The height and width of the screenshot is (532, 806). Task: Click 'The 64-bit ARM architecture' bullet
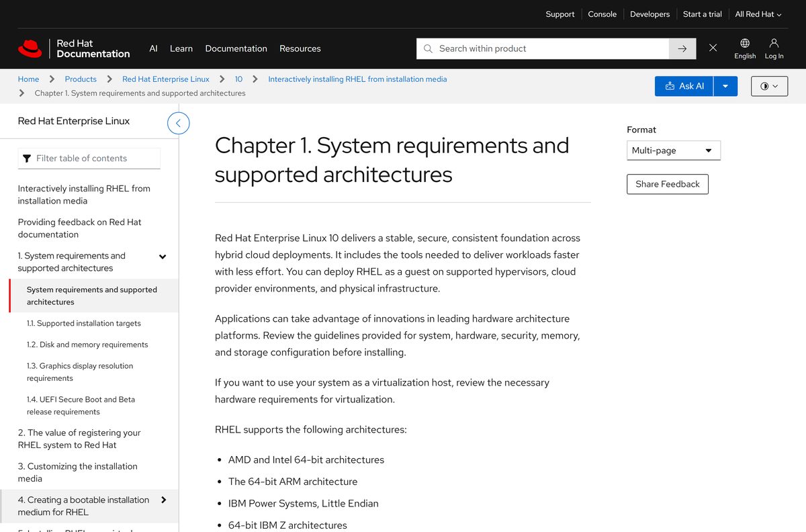point(293,482)
